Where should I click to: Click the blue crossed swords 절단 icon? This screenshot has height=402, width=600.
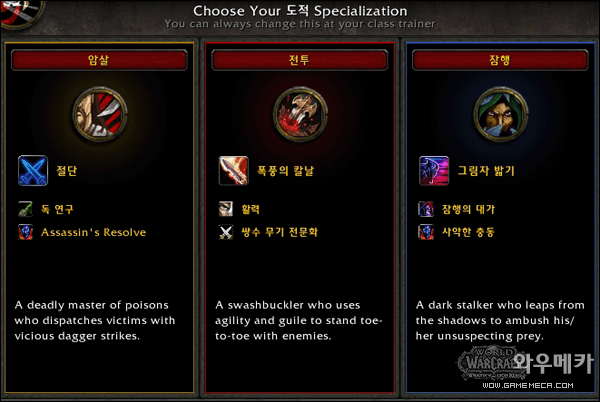33,171
